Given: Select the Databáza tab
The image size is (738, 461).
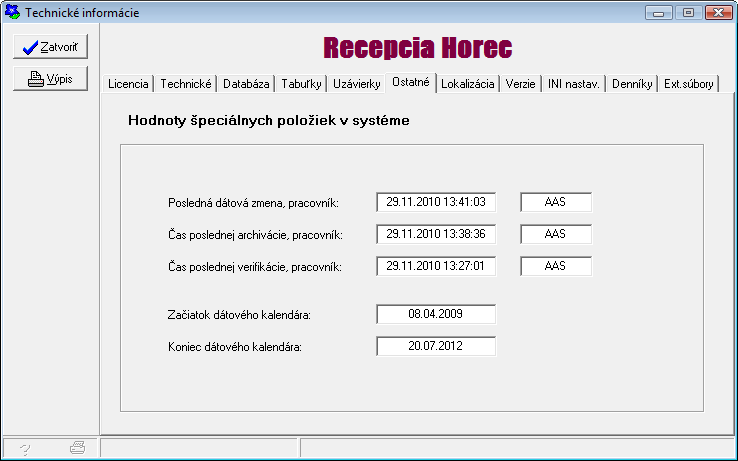Looking at the screenshot, I should point(246,85).
